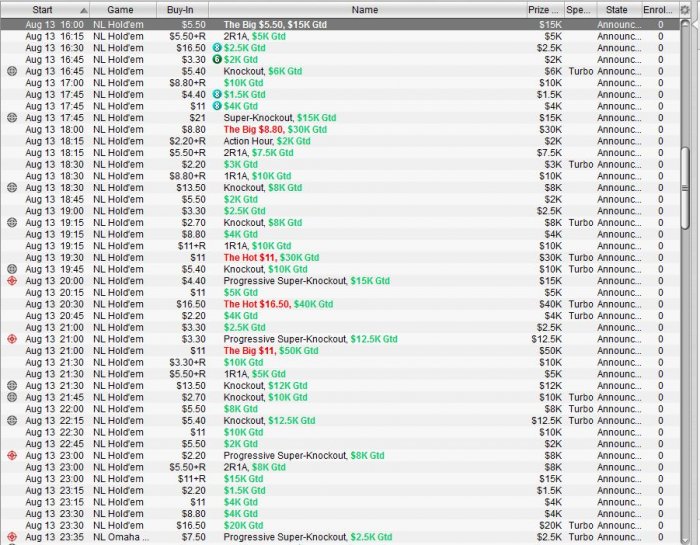Click knockout icon on 19:45 Knockout $10K row
Image resolution: width=700 pixels, height=545 pixels.
click(12, 269)
